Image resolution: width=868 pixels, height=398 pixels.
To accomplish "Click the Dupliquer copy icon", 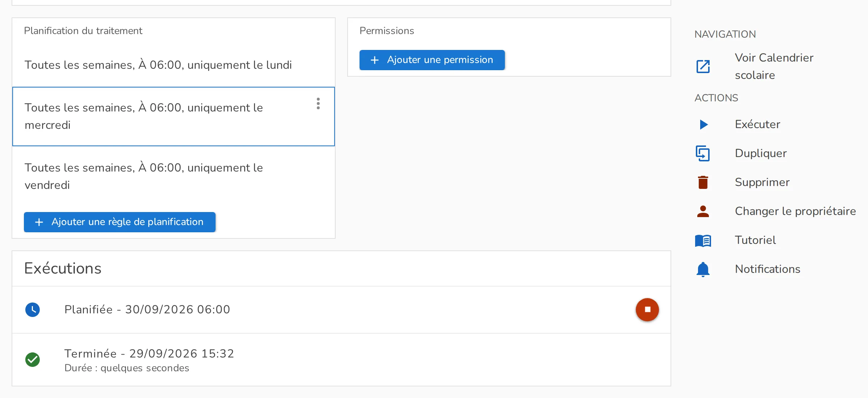I will 703,153.
